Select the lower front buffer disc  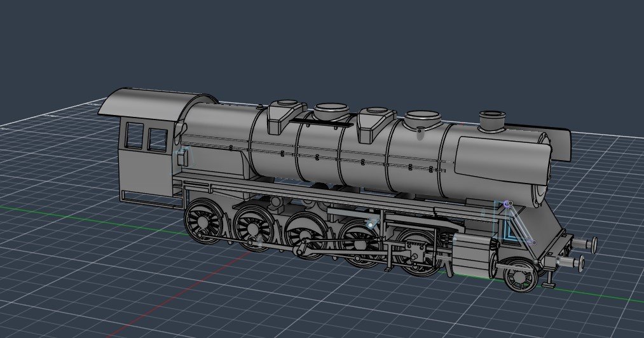point(582,262)
